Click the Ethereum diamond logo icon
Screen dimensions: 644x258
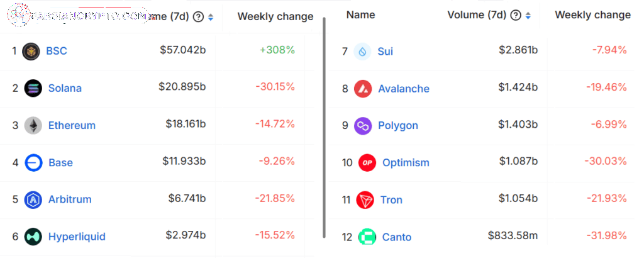[x=33, y=125]
